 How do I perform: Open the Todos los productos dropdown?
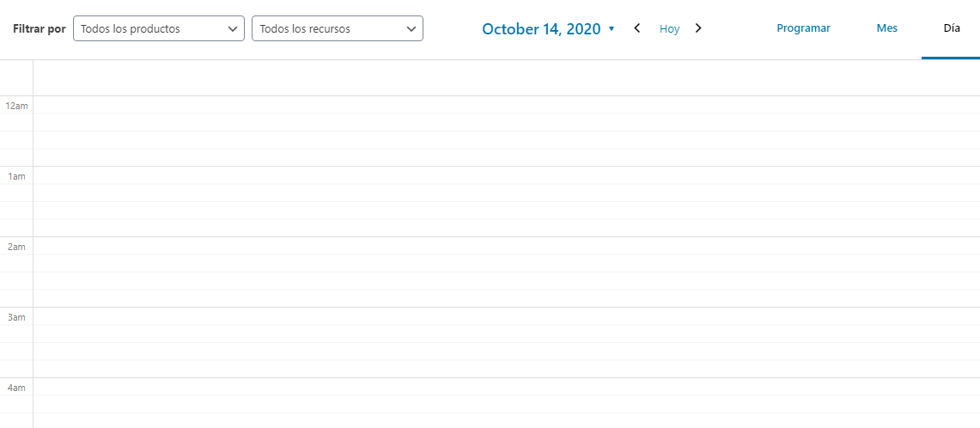point(159,28)
